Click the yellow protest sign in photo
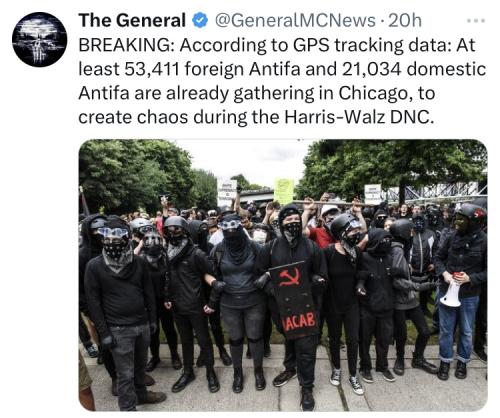Viewport: 500px width, 418px height. (x=284, y=191)
